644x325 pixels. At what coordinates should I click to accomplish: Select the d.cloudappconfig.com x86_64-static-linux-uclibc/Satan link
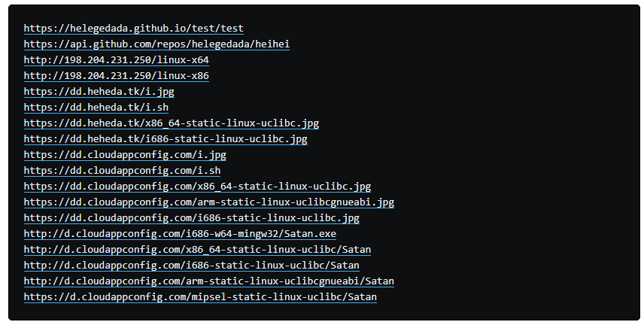(197, 250)
